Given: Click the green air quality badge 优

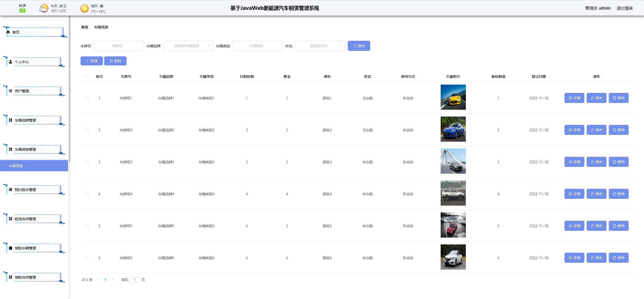Looking at the screenshot, I should [x=22, y=11].
